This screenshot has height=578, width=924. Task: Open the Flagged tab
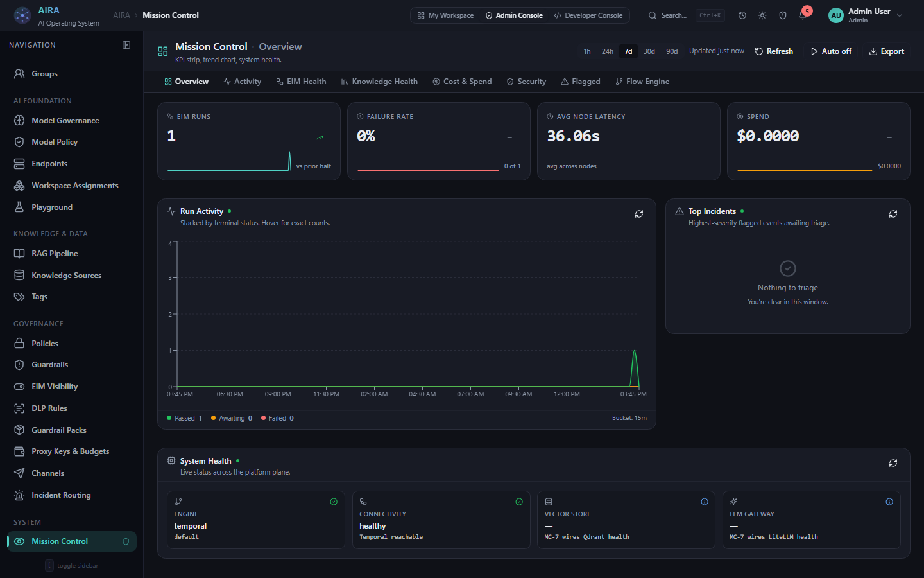(581, 82)
